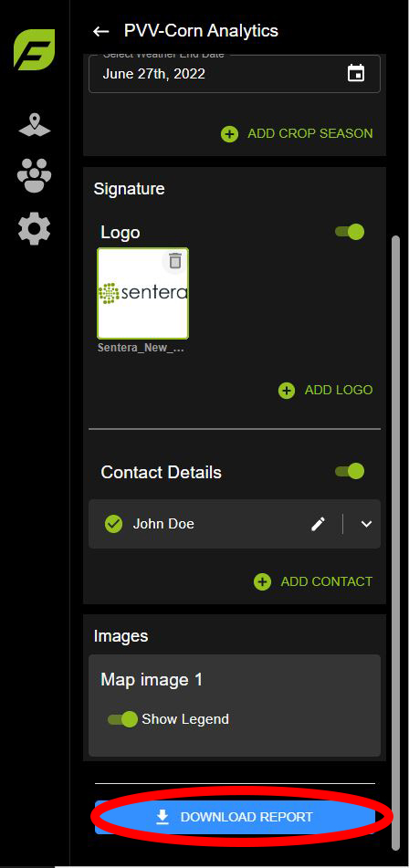The height and width of the screenshot is (868, 409).
Task: Disable the Contact Details switch
Action: click(350, 471)
